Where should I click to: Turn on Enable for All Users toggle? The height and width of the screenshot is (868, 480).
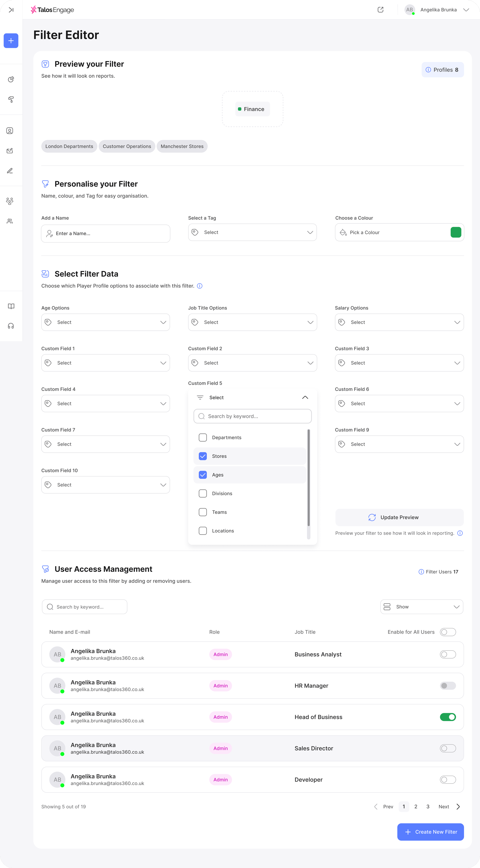point(448,632)
